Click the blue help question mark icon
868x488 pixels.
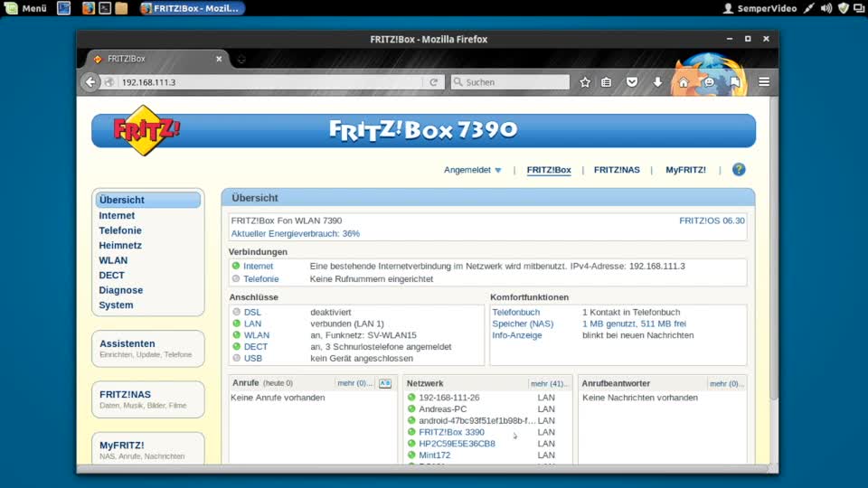pos(739,169)
